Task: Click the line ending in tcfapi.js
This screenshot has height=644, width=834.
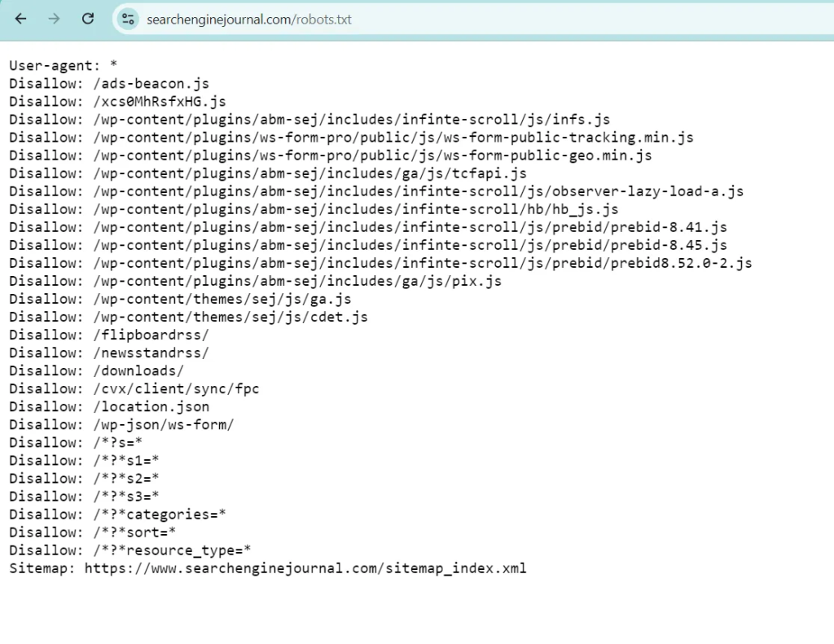Action: click(267, 173)
